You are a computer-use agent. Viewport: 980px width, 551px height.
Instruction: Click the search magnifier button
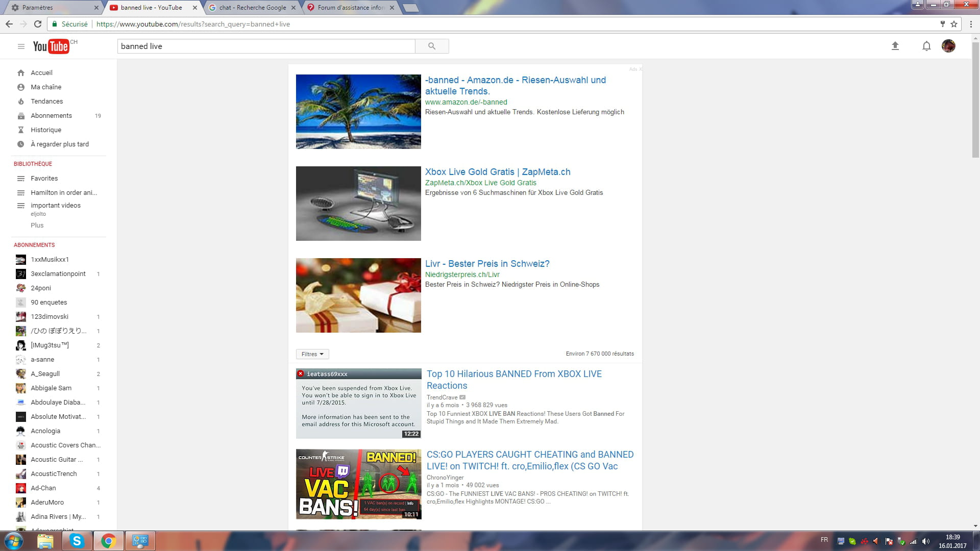tap(432, 46)
